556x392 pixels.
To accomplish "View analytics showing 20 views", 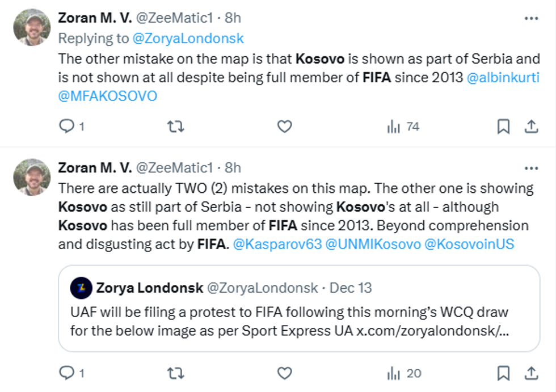I will tap(404, 373).
